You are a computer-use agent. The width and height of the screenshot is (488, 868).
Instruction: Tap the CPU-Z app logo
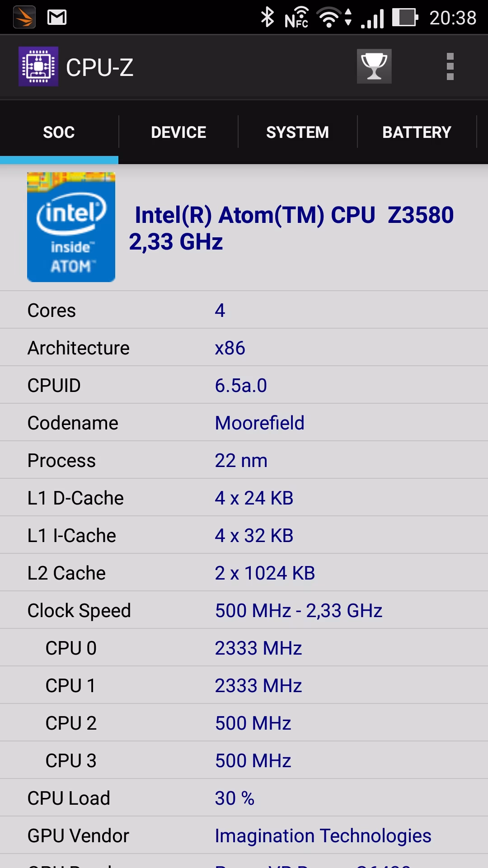(38, 66)
